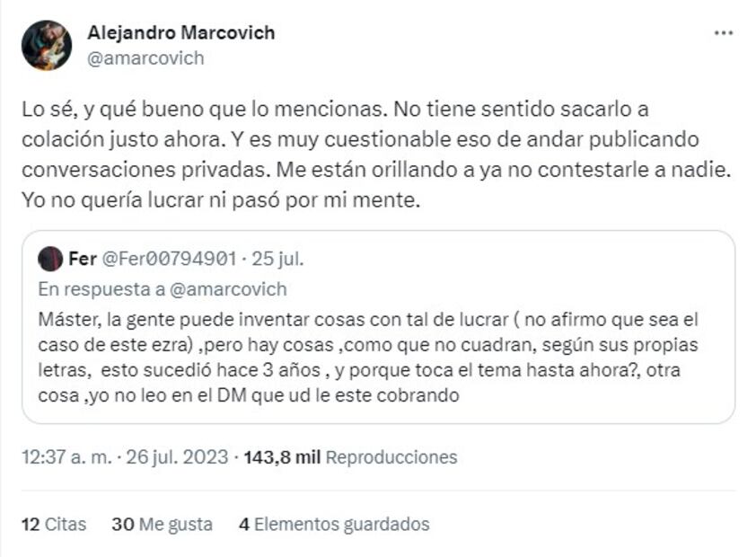This screenshot has height=557, width=756.
Task: Click Alejandro Marcovich's profile avatar
Action: [47, 45]
